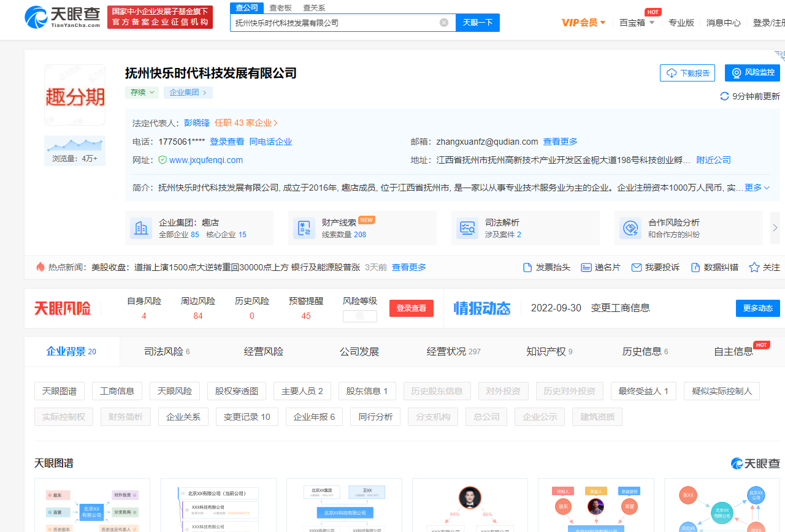The height and width of the screenshot is (532, 785).
Task: Click the 我要投诉 envelope icon
Action: pos(637,267)
